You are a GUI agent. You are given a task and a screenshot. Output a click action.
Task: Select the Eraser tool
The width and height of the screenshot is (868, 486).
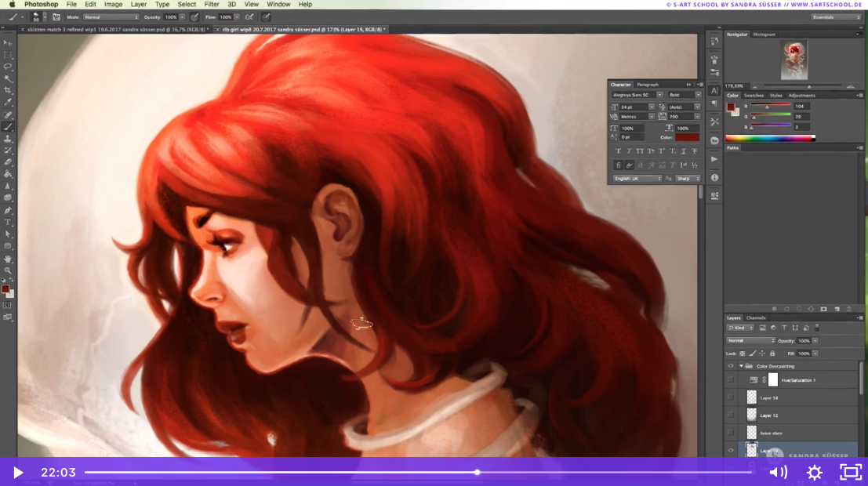click(8, 163)
